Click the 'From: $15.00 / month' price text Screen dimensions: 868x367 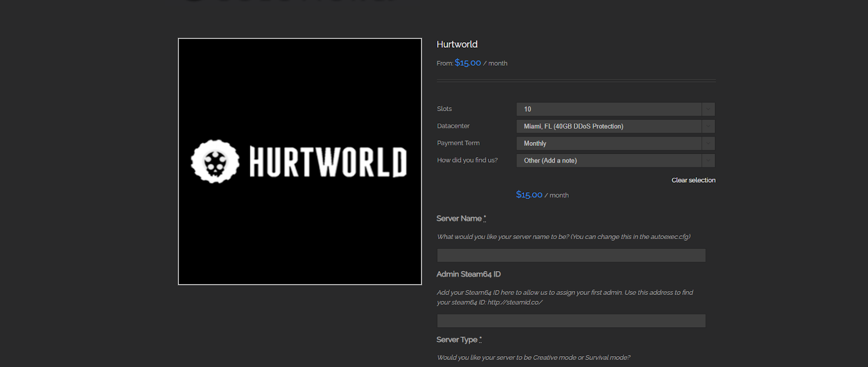coord(472,63)
